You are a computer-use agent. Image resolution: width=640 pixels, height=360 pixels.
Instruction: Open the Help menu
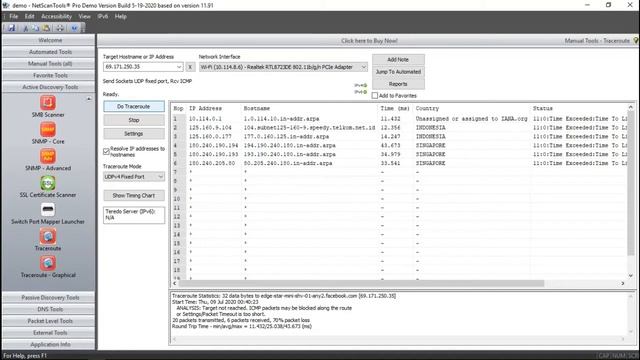tap(120, 16)
